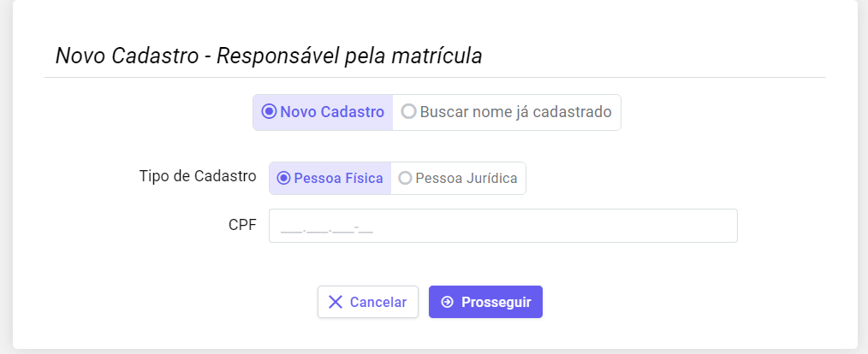Click the "Pessoa Física" label text
Screen dimensions: 868x354
tap(338, 179)
